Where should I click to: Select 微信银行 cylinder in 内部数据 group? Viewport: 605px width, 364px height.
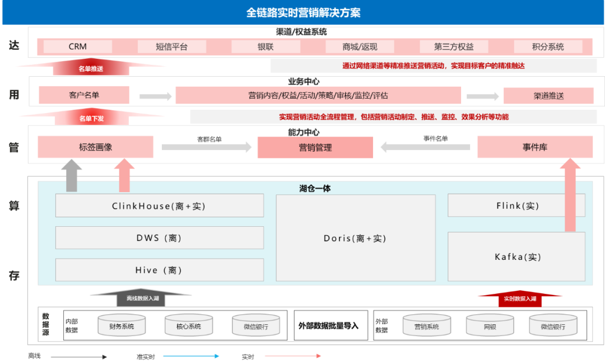[256, 325]
